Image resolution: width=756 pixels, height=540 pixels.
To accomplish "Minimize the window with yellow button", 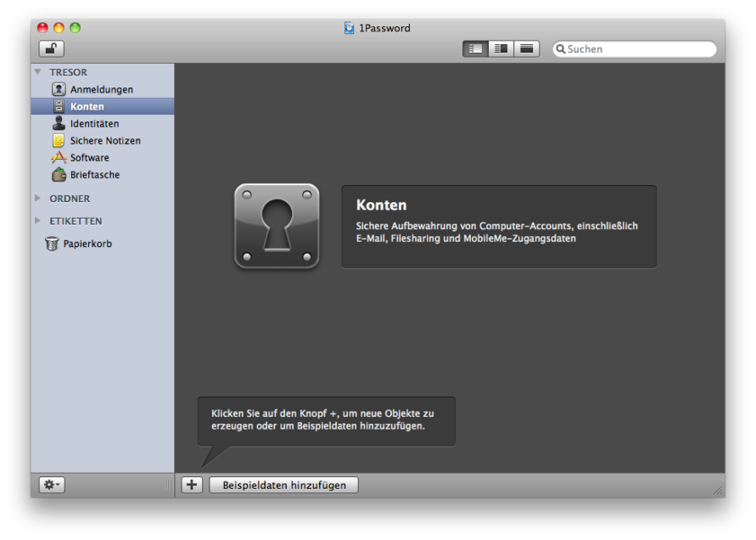I will coord(59,27).
